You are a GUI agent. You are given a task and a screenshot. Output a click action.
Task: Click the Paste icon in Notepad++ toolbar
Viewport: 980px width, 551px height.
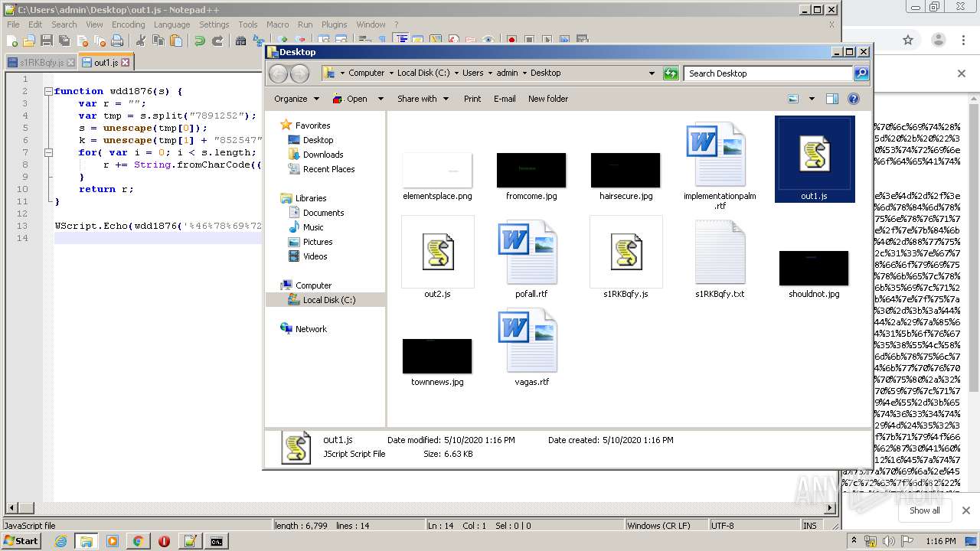pyautogui.click(x=176, y=41)
